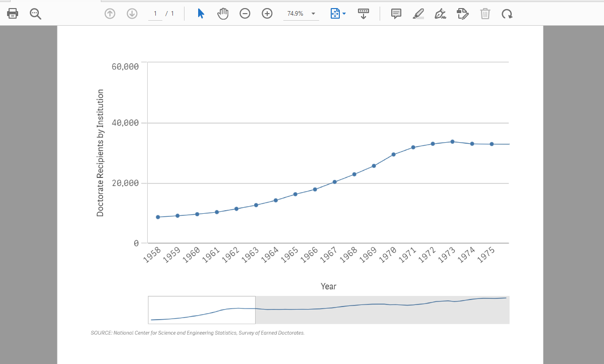
Task: Click the Selection arrow tool
Action: [x=200, y=14]
